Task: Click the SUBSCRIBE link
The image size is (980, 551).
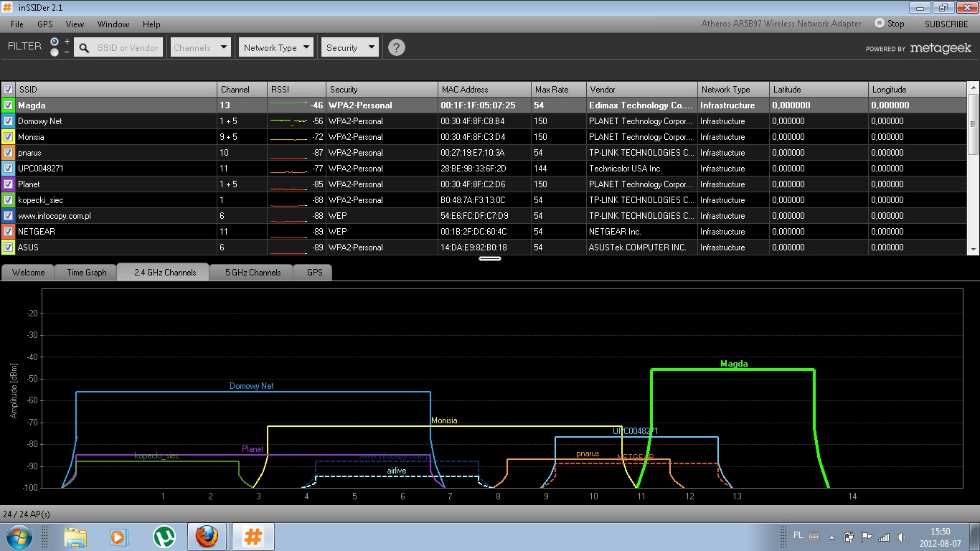Action: (946, 24)
